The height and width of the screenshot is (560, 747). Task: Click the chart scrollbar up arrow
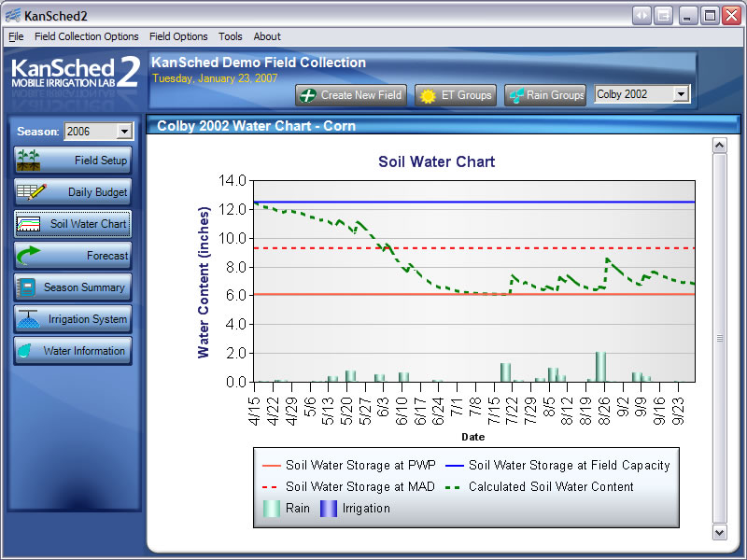[x=719, y=146]
